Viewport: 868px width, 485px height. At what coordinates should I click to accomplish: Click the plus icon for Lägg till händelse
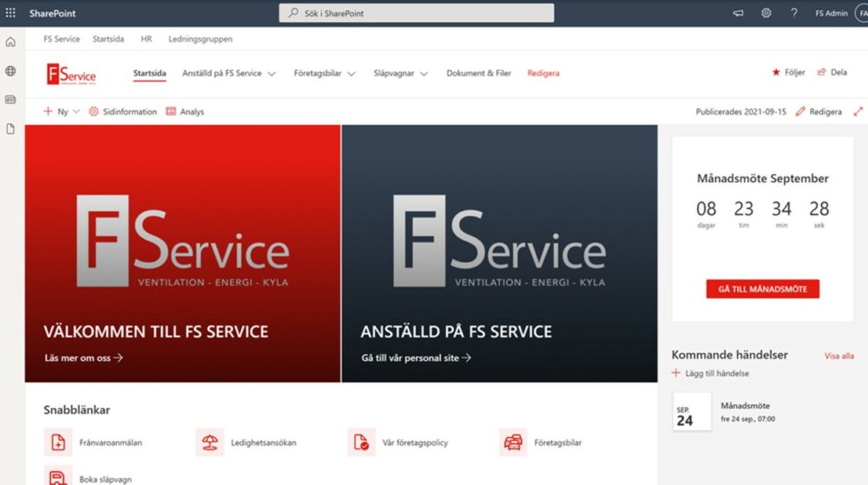point(676,373)
